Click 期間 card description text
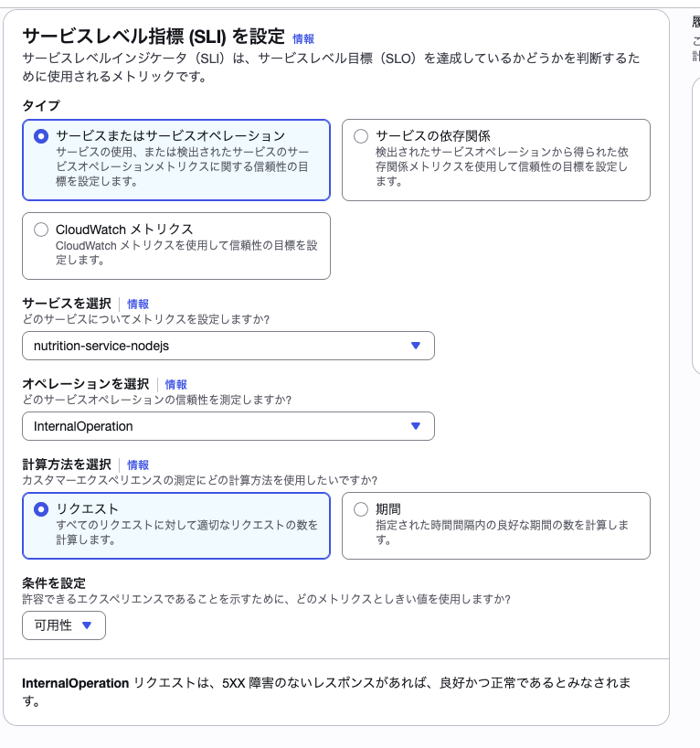This screenshot has width=700, height=748. point(501,532)
